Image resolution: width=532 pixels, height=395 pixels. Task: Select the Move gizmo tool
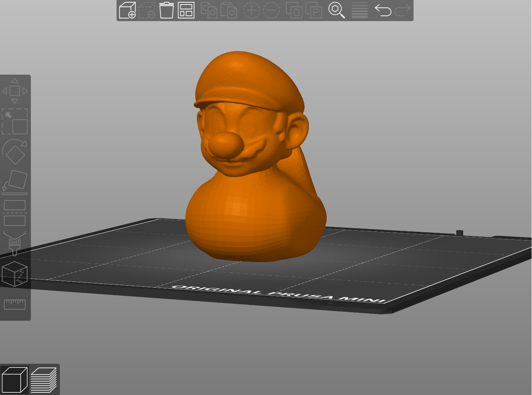(15, 91)
